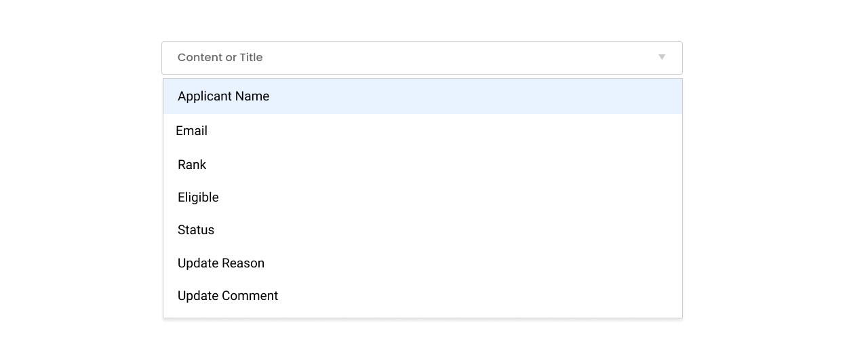Image resolution: width=868 pixels, height=355 pixels.
Task: Select the Rank option
Action: 192,165
